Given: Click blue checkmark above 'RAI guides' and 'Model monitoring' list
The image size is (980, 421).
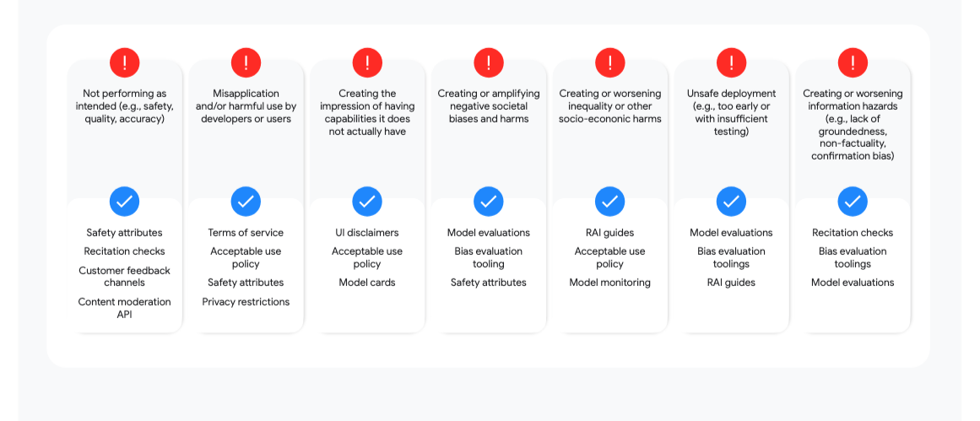Looking at the screenshot, I should (x=609, y=202).
